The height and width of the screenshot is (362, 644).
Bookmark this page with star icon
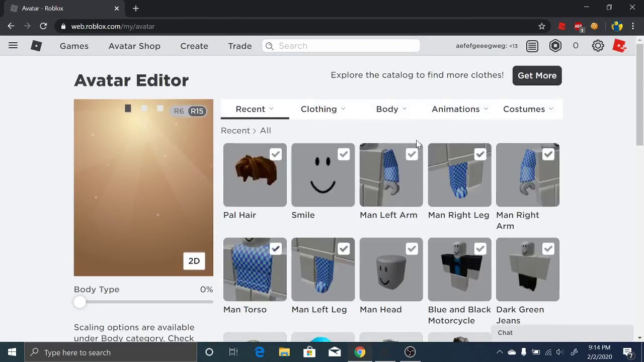pos(542,26)
